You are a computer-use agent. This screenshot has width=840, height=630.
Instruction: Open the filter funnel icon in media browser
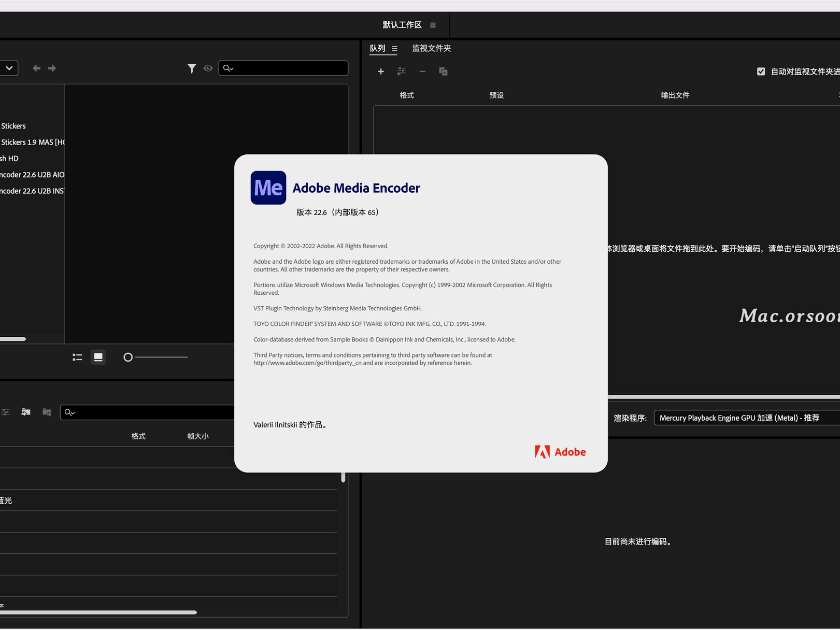pyautogui.click(x=192, y=68)
